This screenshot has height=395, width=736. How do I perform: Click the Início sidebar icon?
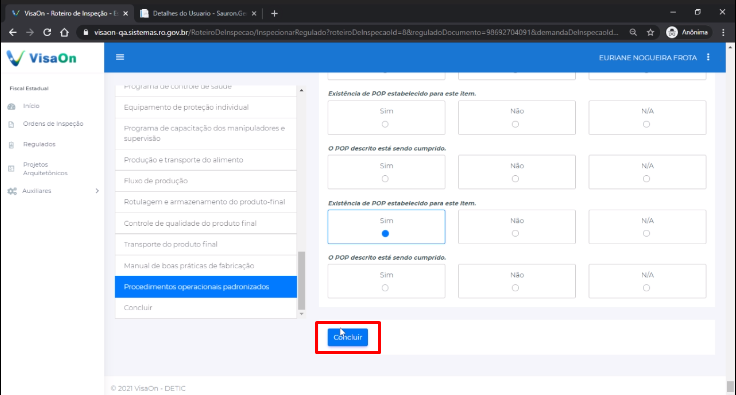point(12,106)
